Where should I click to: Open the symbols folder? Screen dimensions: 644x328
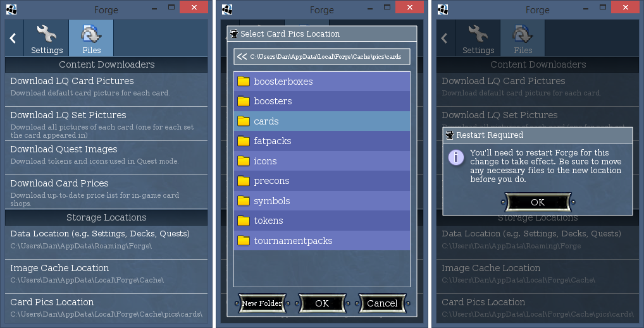point(271,201)
